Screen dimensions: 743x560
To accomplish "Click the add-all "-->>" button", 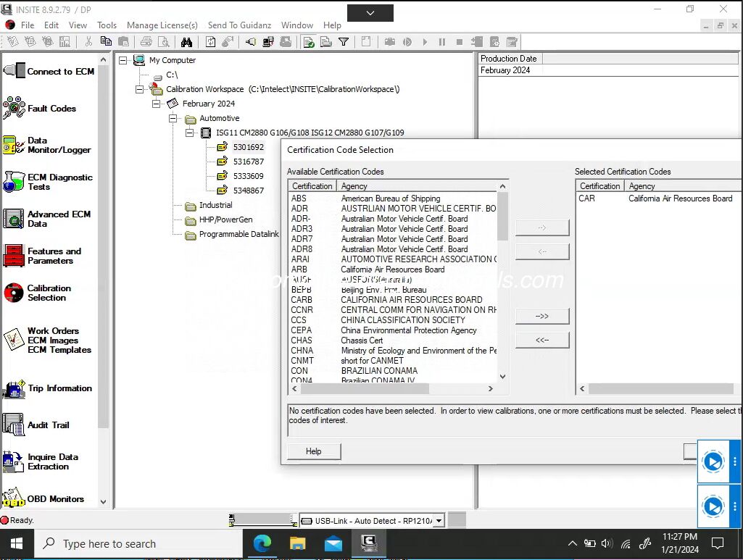I will (542, 317).
